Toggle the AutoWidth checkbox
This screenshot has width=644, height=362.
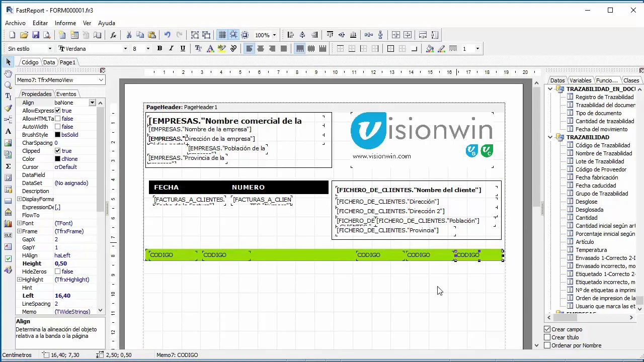[x=57, y=127]
